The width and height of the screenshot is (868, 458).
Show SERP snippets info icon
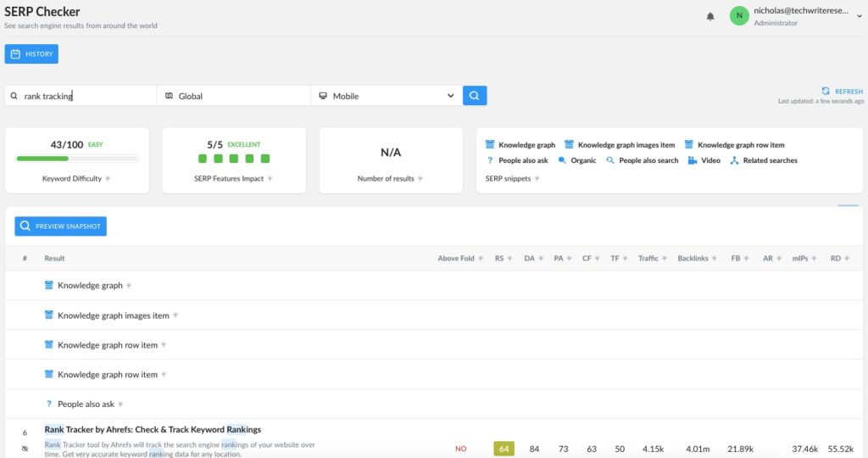point(537,178)
